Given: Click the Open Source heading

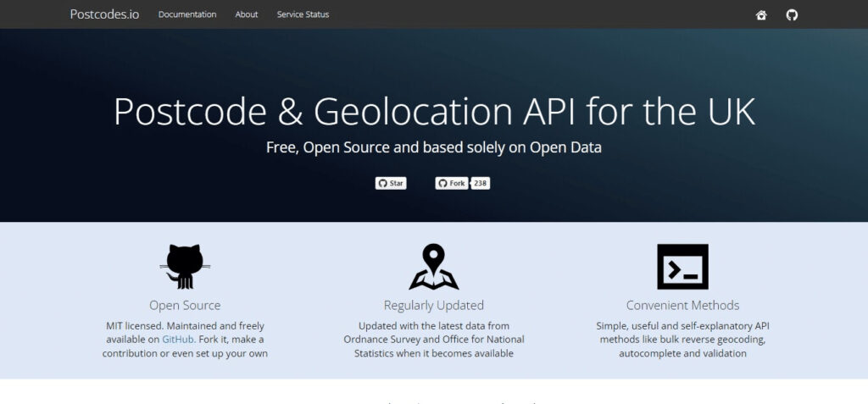Looking at the screenshot, I should [185, 306].
